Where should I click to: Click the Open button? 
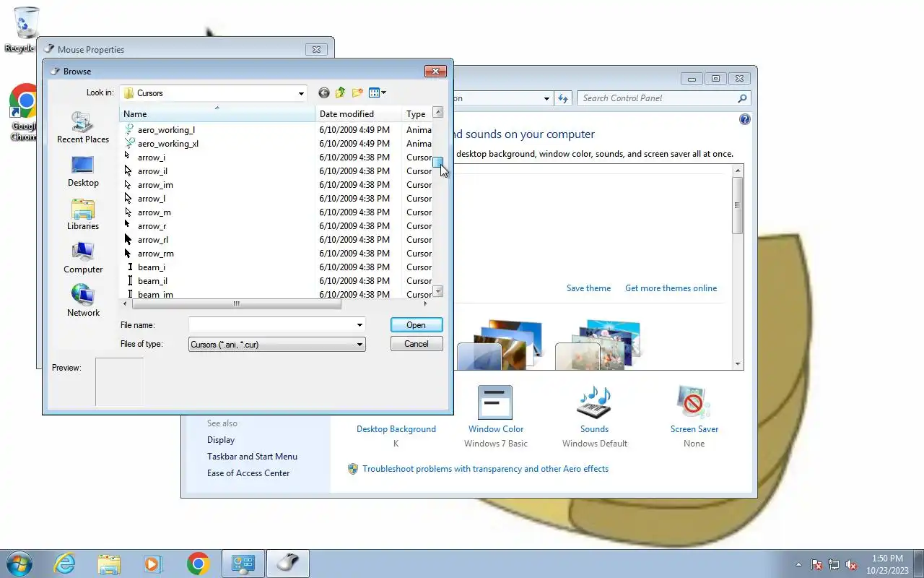[x=417, y=325]
